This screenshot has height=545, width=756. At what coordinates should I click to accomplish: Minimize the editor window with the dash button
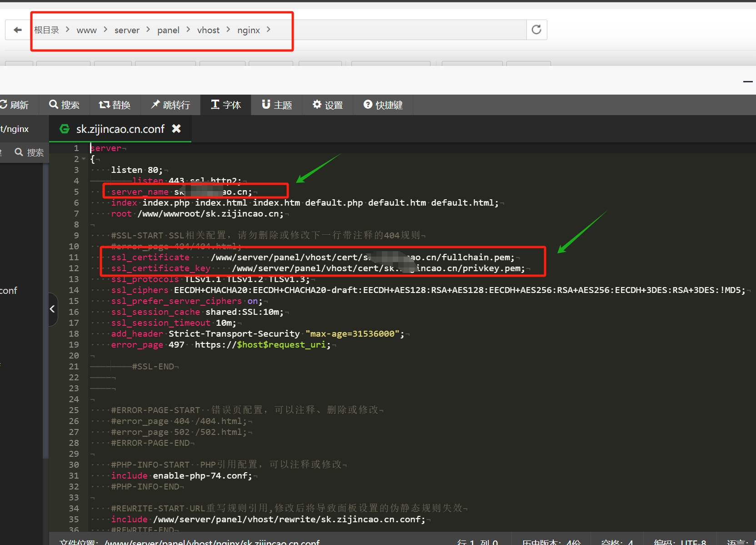[x=748, y=82]
